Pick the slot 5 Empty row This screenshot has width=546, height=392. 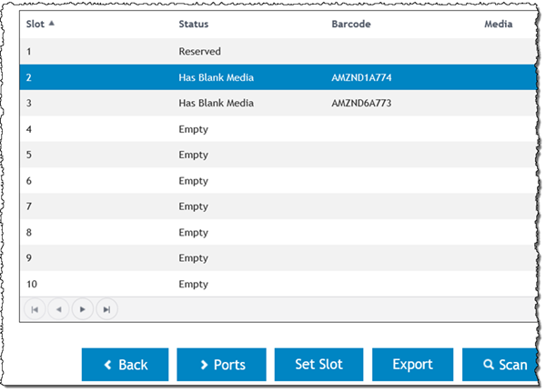[273, 155]
